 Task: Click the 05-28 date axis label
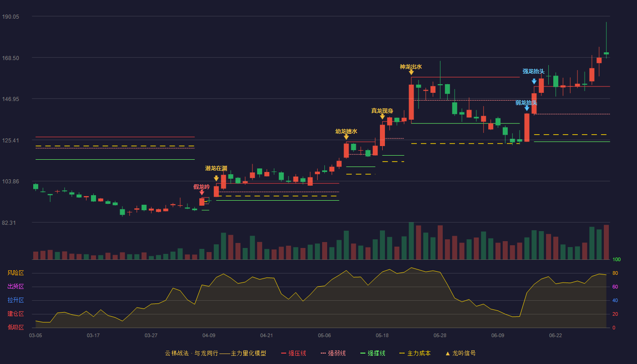440,335
